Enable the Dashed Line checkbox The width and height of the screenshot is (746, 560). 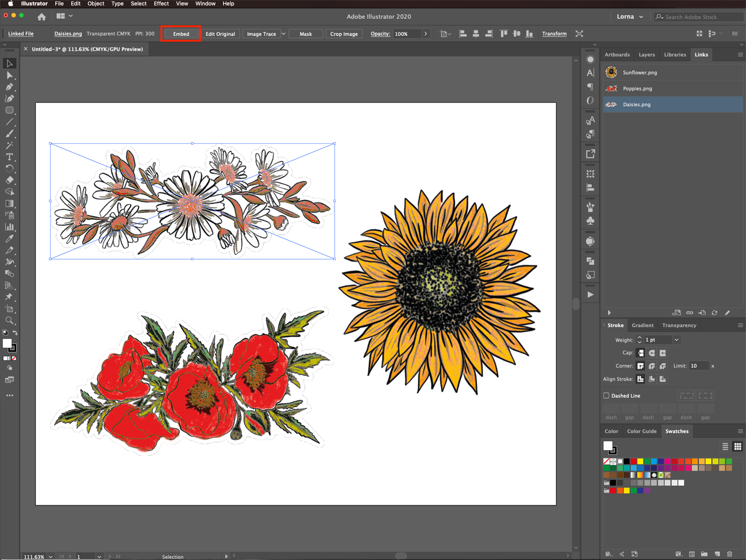tap(606, 396)
